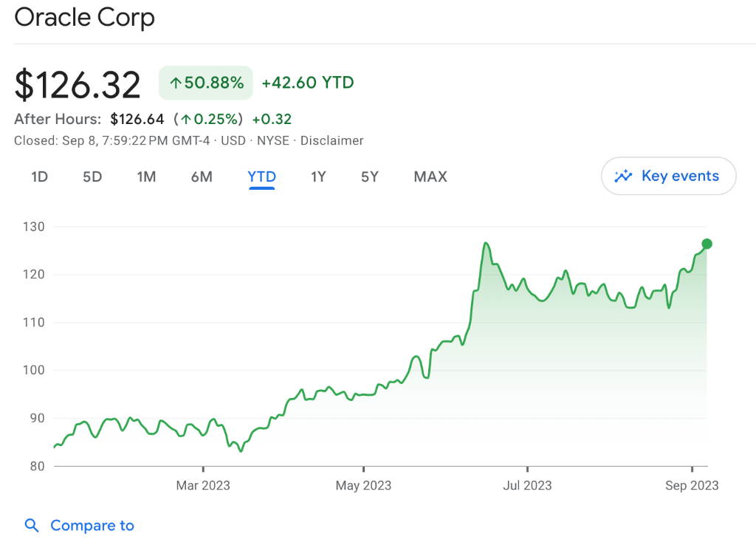Click the 50.88% gain badge
This screenshot has width=756, height=542.
tap(206, 83)
